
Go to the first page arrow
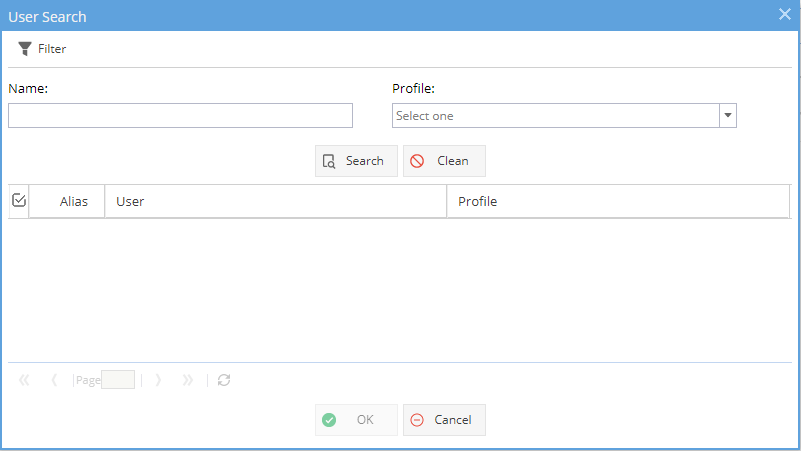(x=24, y=380)
